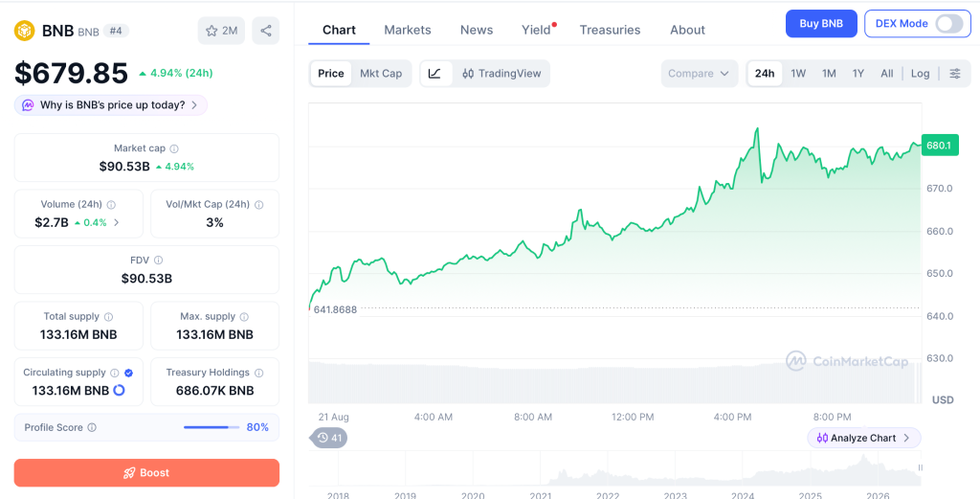Enable Log scale on chart
The width and height of the screenshot is (980, 499).
click(x=920, y=73)
